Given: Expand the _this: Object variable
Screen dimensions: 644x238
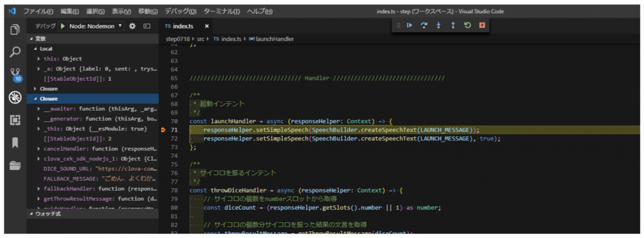Looking at the screenshot, I should (x=39, y=129).
